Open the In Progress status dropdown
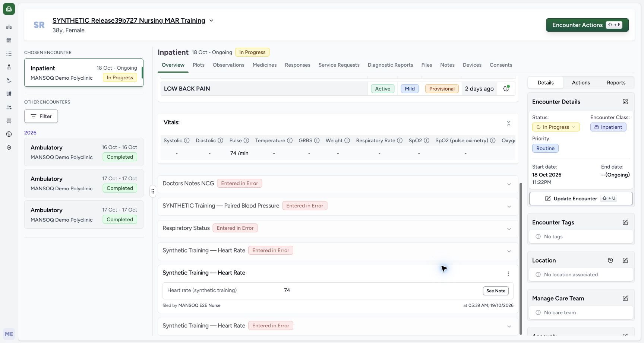 tap(556, 127)
